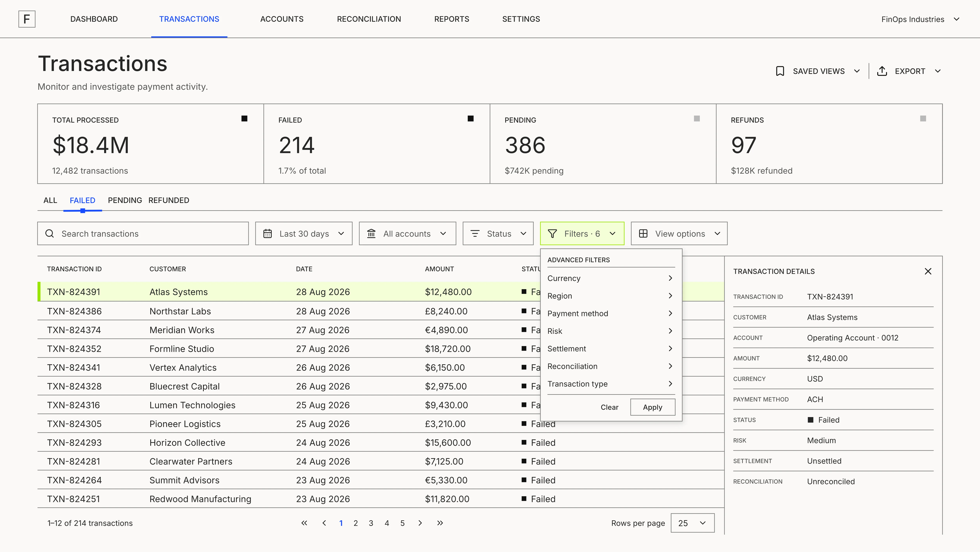The height and width of the screenshot is (552, 980).
Task: Expand the Region filter submenu
Action: (611, 295)
